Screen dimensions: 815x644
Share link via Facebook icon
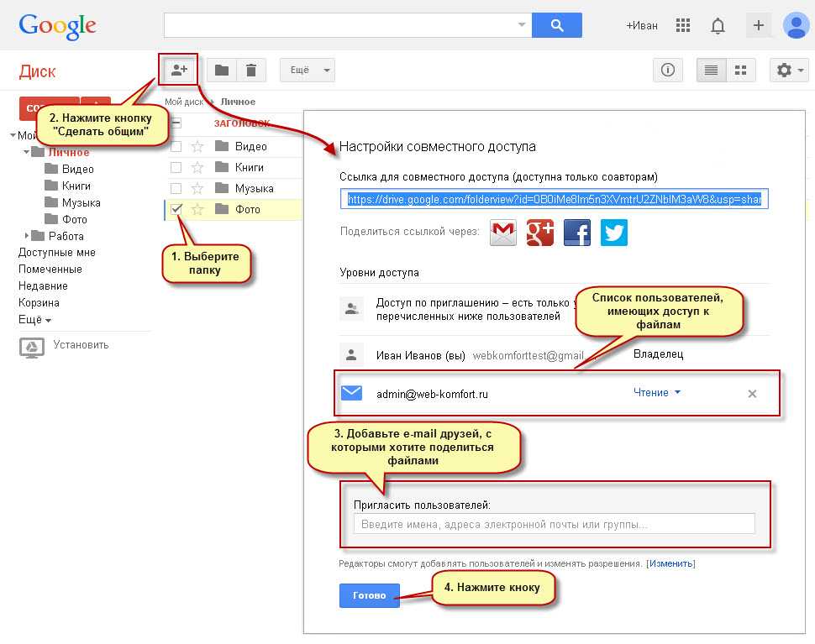(x=577, y=232)
